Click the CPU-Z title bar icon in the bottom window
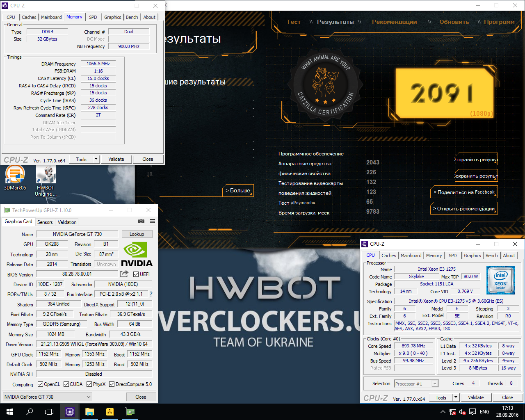Image resolution: width=525 pixels, height=420 pixels. click(x=365, y=244)
